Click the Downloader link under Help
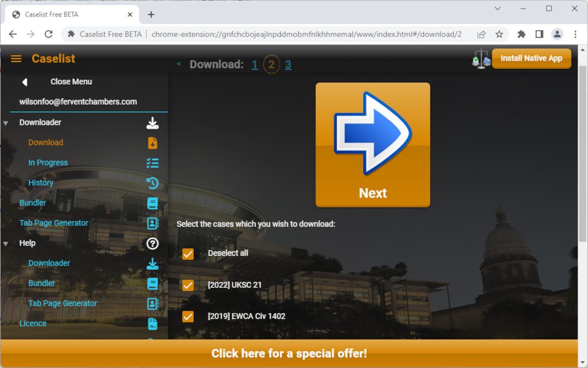 (49, 263)
